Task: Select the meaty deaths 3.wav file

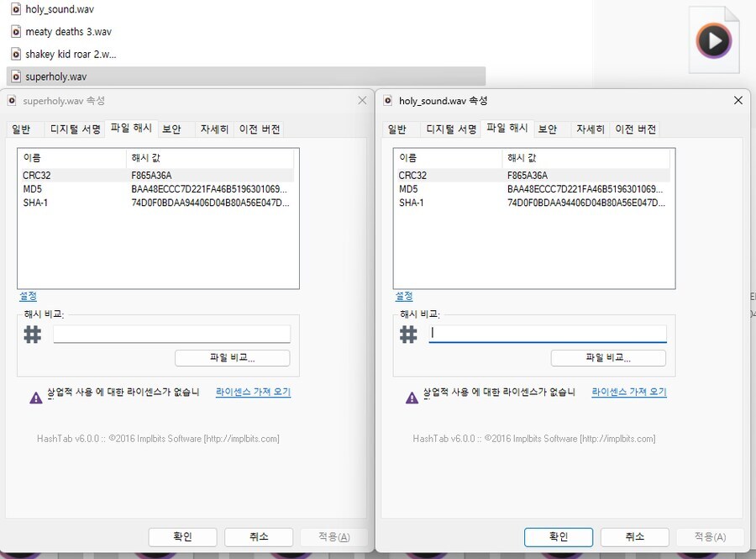Action: click(x=68, y=32)
